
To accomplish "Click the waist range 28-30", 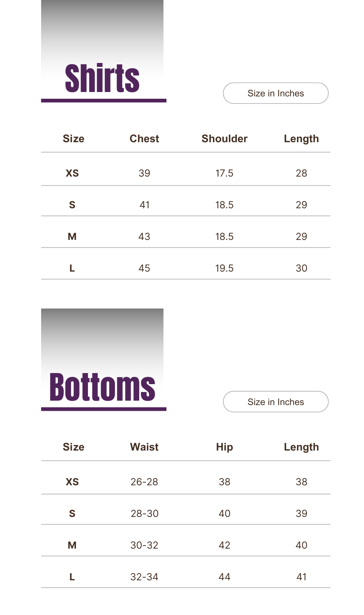I will coord(144,514).
